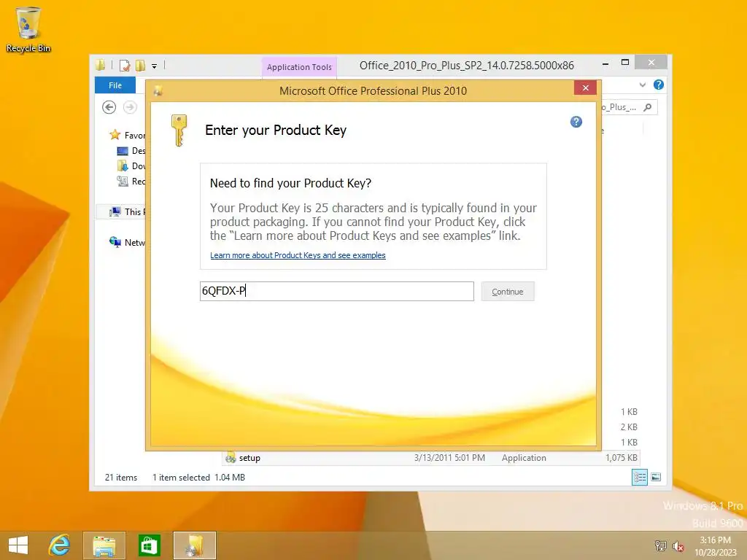This screenshot has width=747, height=560.
Task: Open Learn more about Product Keys link
Action: click(x=298, y=255)
